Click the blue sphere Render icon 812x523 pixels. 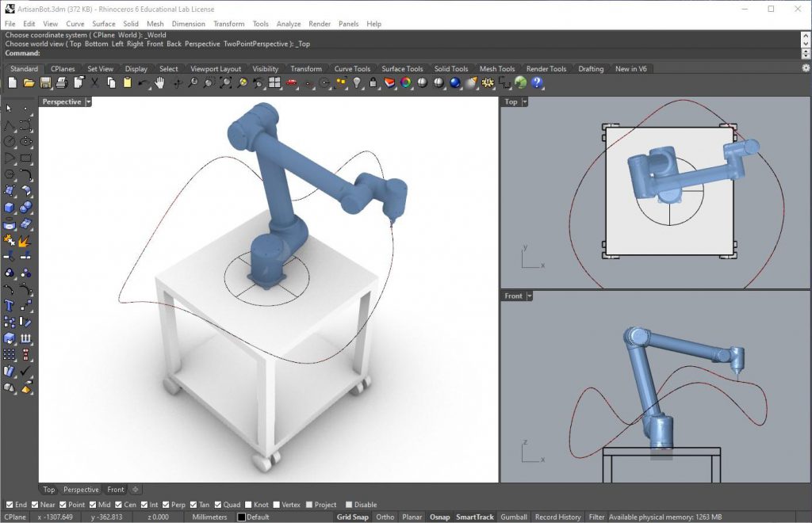click(x=455, y=82)
